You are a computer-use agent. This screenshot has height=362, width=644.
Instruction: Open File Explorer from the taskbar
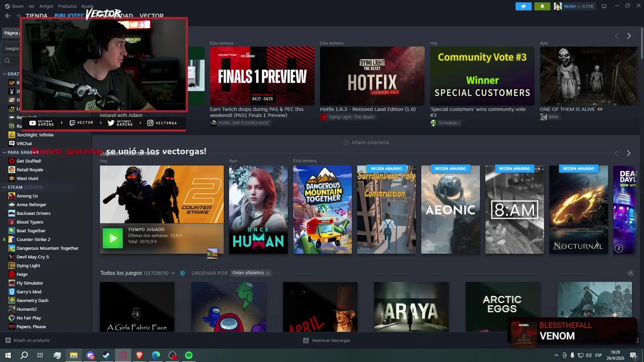pyautogui.click(x=73, y=355)
